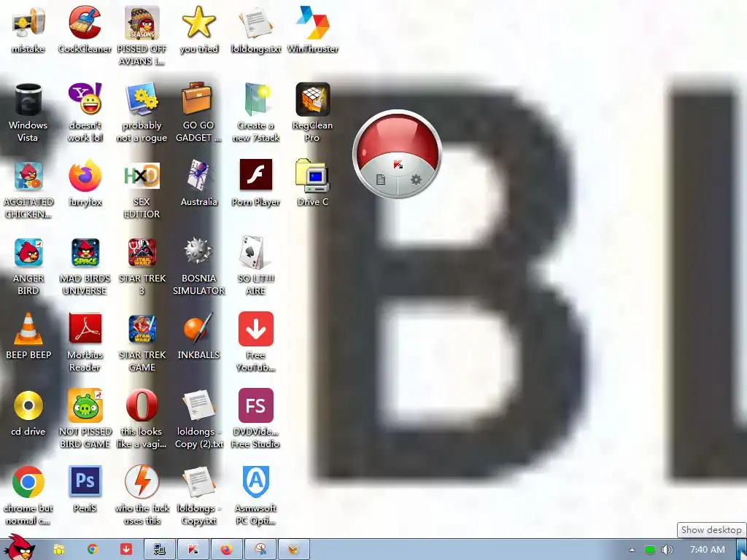Launch the 'INKBALLS' desktop shortcut
The height and width of the screenshot is (560, 747).
click(x=198, y=329)
